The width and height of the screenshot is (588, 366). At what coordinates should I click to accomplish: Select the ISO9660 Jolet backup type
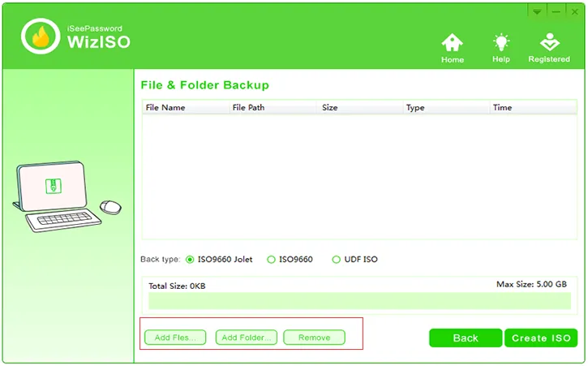point(191,260)
